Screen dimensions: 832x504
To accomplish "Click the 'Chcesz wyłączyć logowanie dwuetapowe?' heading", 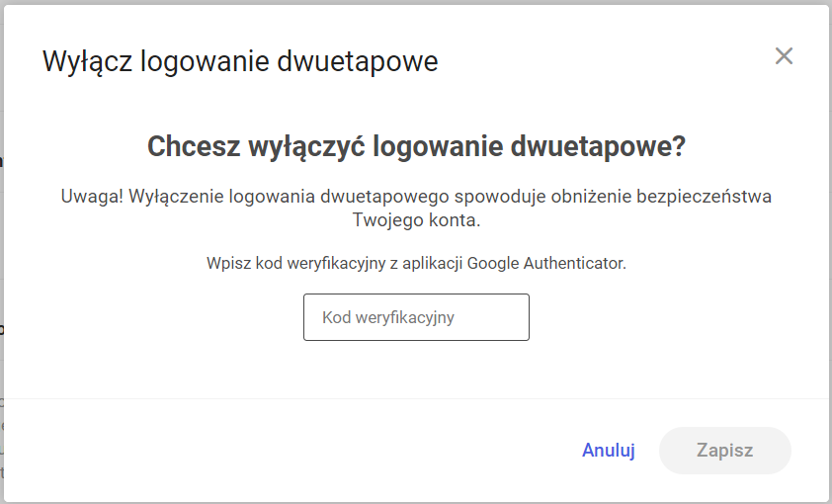I will (x=417, y=146).
